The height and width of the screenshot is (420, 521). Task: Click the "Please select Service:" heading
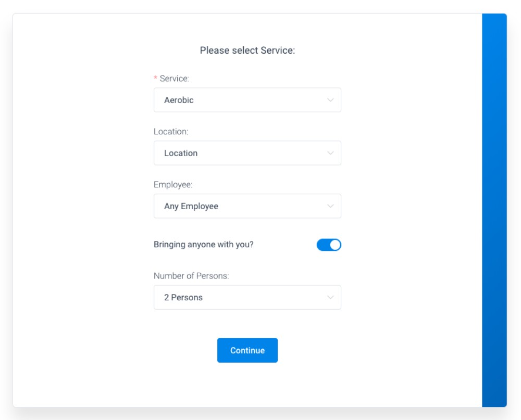tap(247, 51)
